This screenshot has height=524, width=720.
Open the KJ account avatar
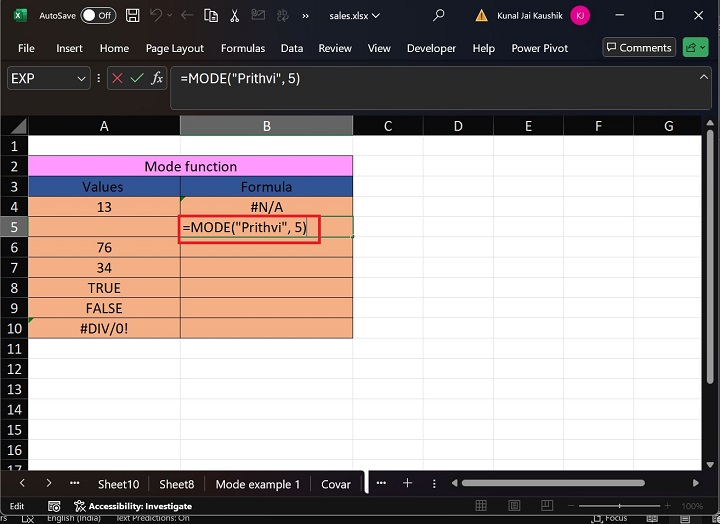pos(580,16)
